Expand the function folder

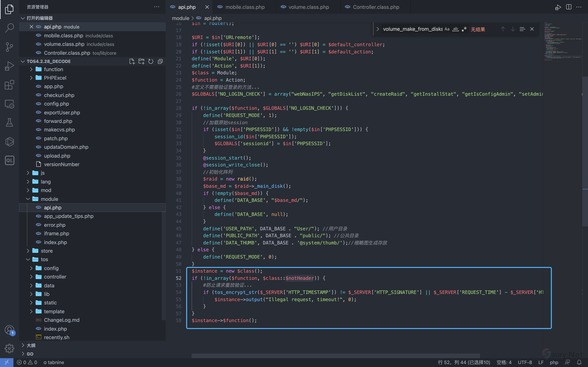[x=53, y=69]
